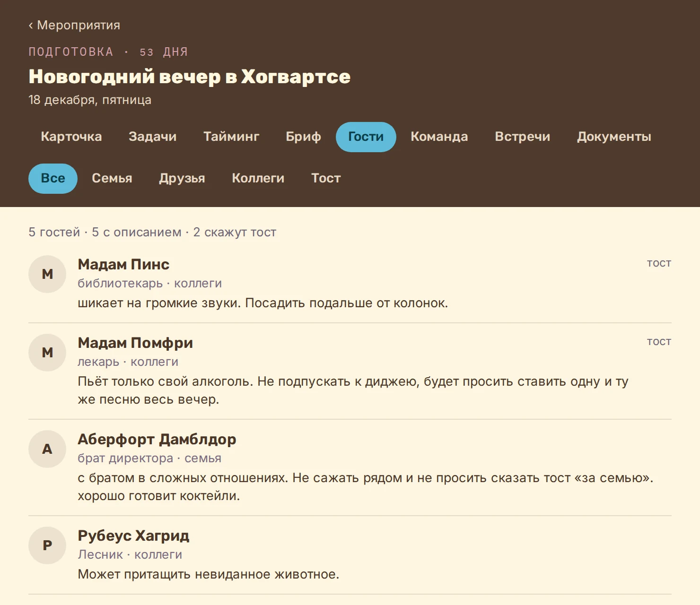Click the event title Новогодний вечер в Хогвартсе
This screenshot has height=605, width=700.
[190, 77]
